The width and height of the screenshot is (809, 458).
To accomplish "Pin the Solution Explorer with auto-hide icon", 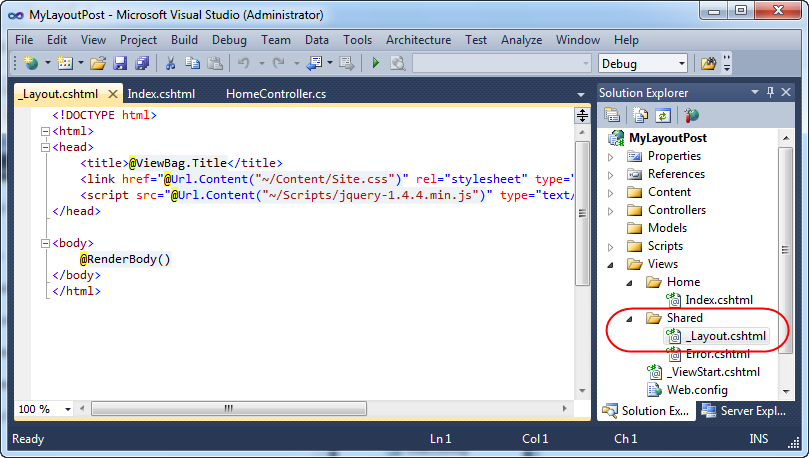I will point(770,92).
